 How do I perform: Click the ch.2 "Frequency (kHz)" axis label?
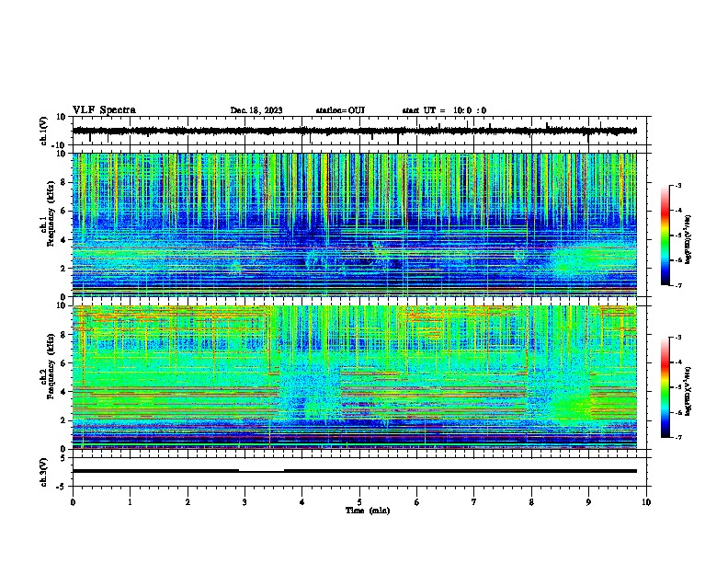51,366
